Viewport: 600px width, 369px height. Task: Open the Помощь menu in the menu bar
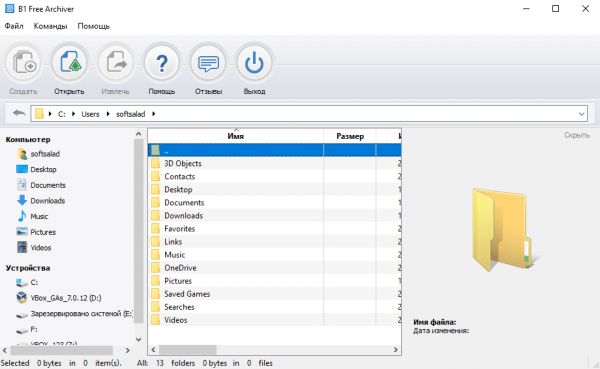pos(93,26)
